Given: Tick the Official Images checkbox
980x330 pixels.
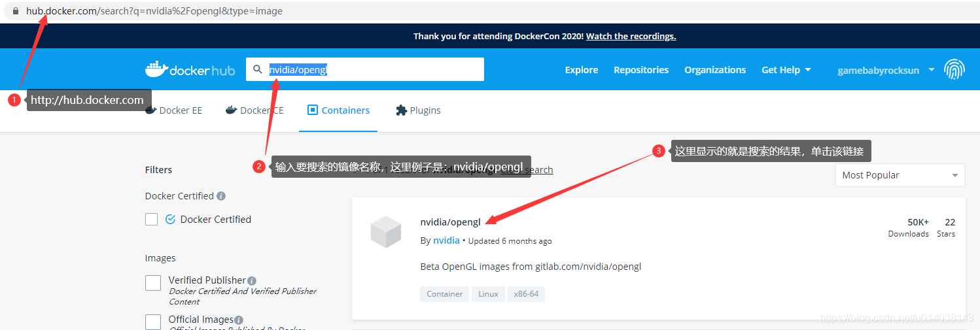Looking at the screenshot, I should tap(153, 322).
